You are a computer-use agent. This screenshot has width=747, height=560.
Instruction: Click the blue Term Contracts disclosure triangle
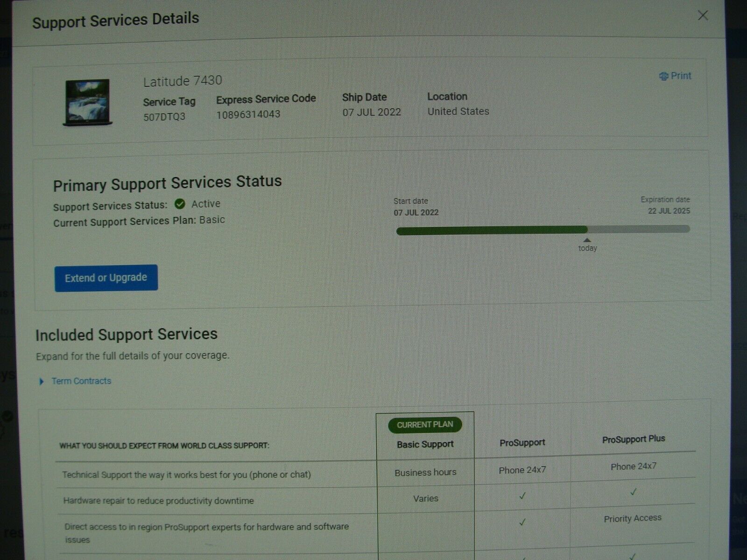[42, 381]
